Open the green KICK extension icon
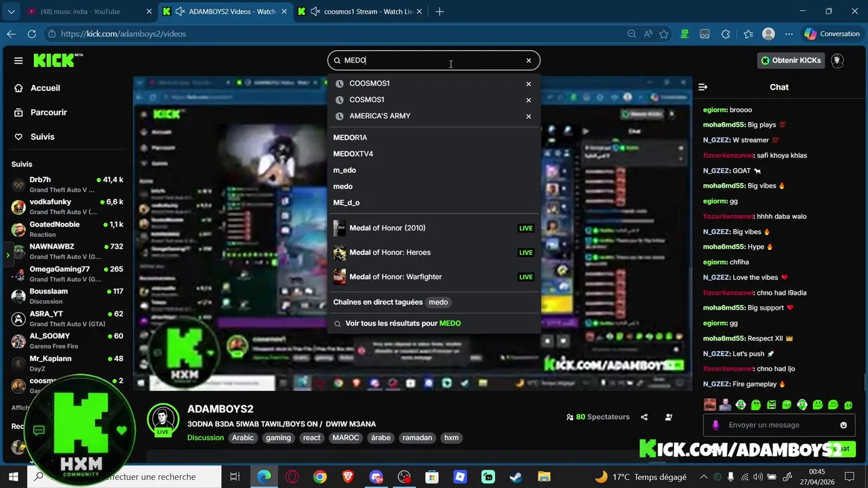868x488 pixels. pos(685,34)
